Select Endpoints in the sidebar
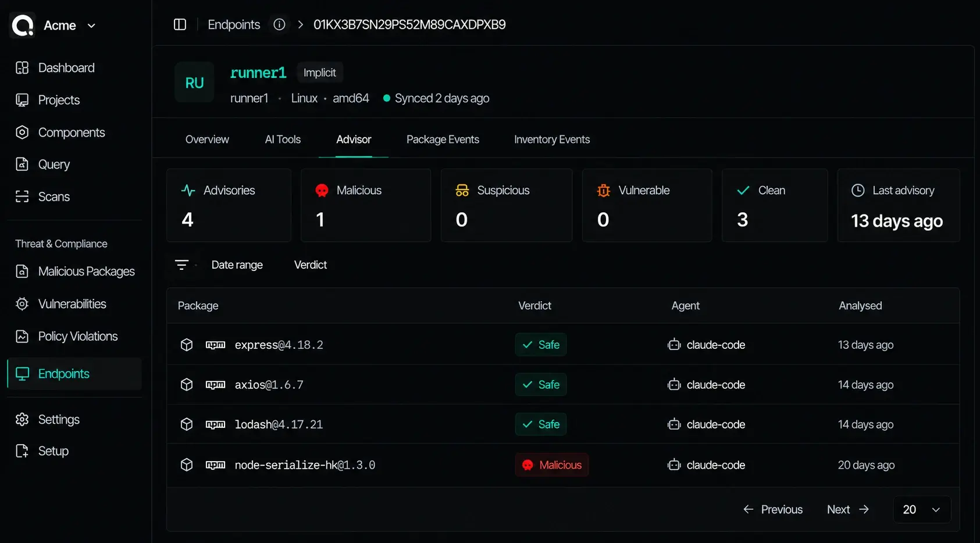Screen dimensions: 980x543 pyautogui.click(x=74, y=374)
